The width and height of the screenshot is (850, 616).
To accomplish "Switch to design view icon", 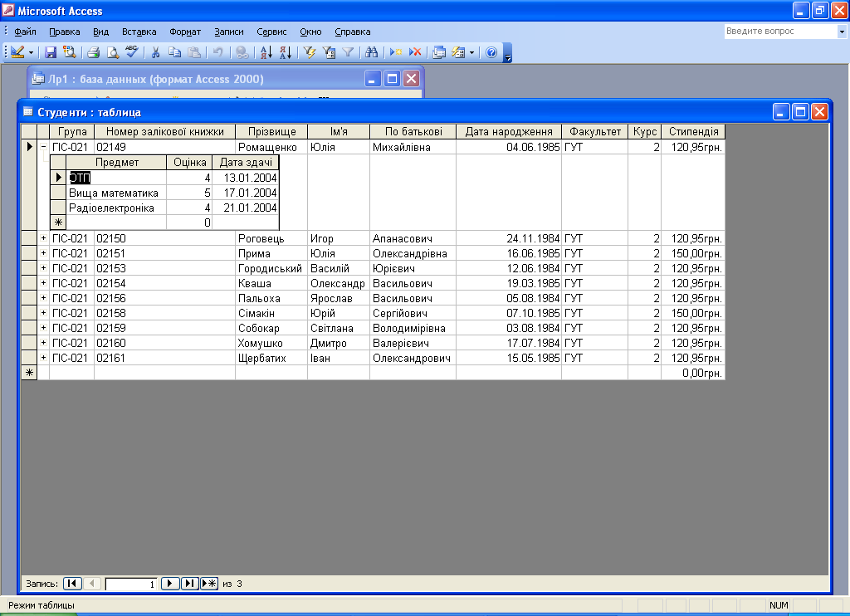I will coord(17,52).
